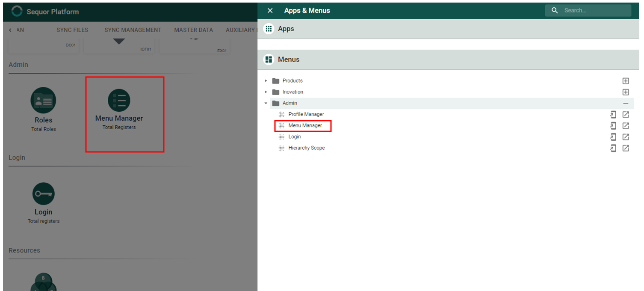Open Hierarchy Scope in same tab icon
644x291 pixels.
point(613,148)
